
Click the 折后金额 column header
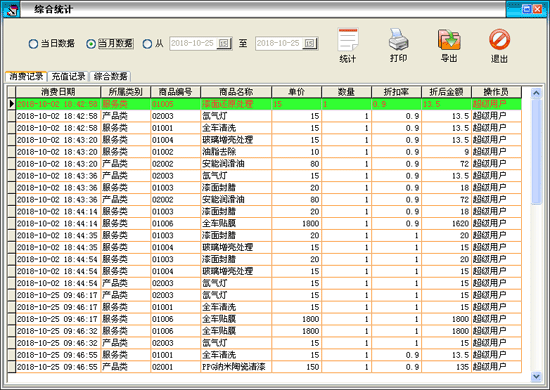click(446, 92)
